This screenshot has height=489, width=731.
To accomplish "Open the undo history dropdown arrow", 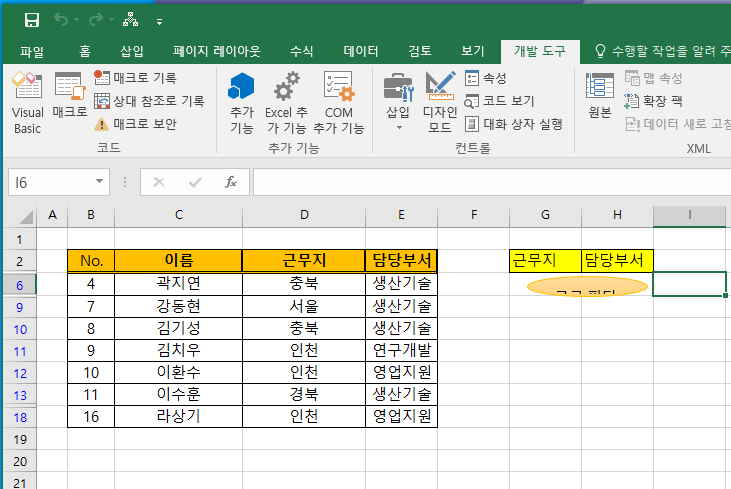I will tap(76, 20).
